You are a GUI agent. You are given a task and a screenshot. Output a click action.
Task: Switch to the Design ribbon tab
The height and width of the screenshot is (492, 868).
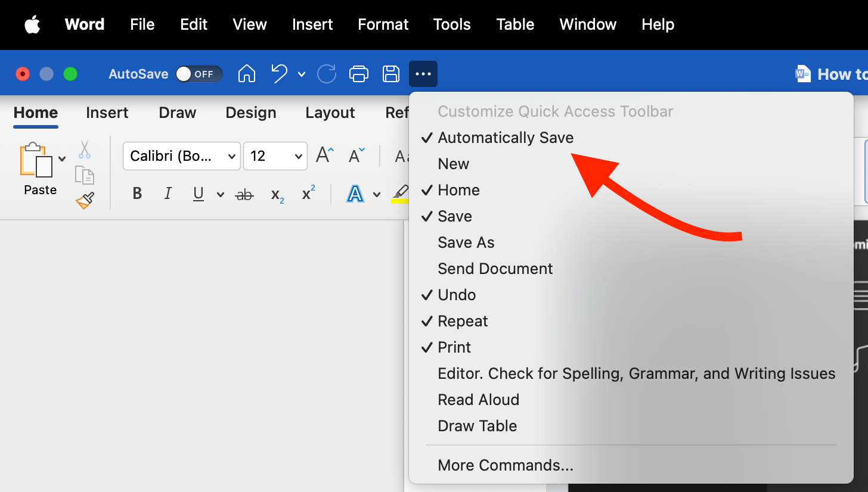point(251,113)
